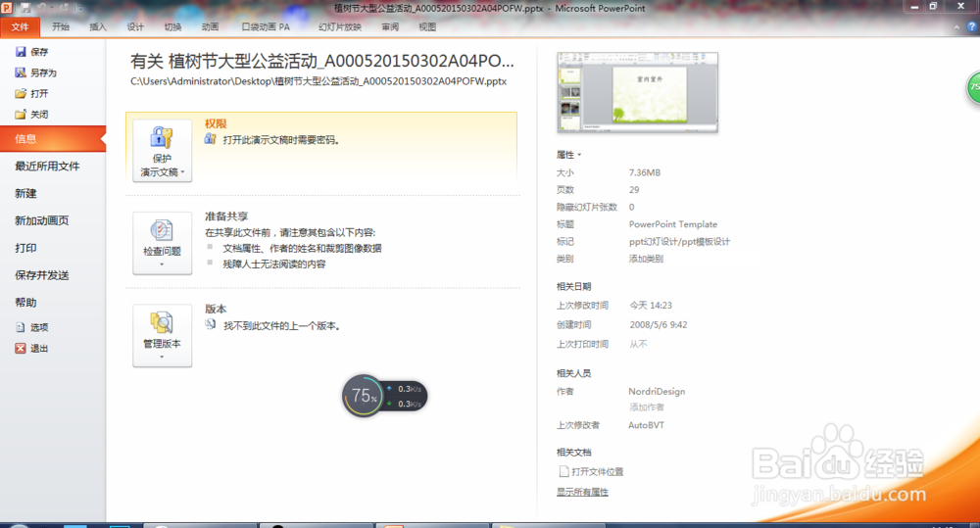980x528 pixels.
Task: Expand the Check for Issues dropdown arrow
Action: pos(162,264)
